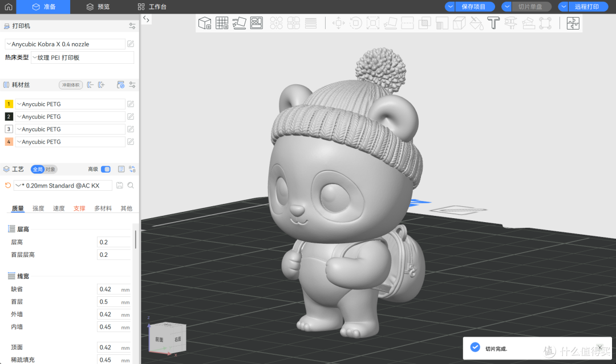Click the 保存项目 button
This screenshot has width=616, height=364.
(475, 7)
